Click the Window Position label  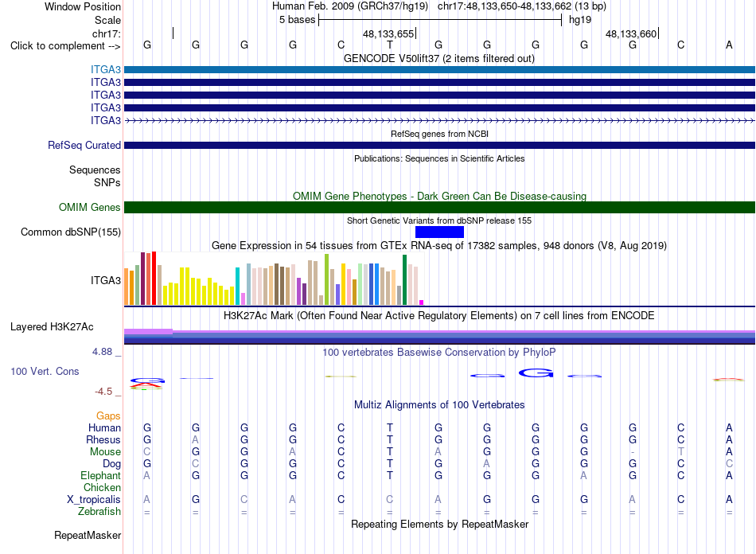tap(83, 6)
